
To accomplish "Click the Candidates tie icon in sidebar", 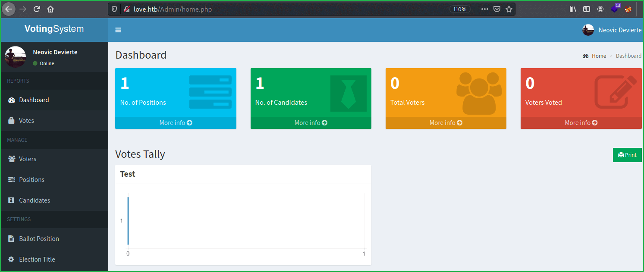I will tap(12, 200).
